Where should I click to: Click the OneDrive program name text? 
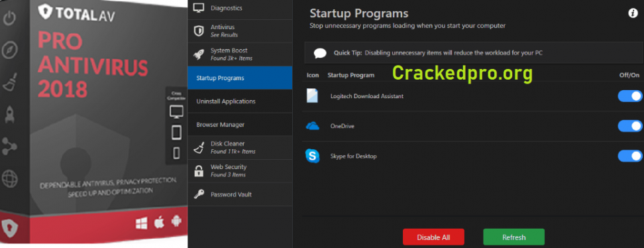click(x=342, y=126)
